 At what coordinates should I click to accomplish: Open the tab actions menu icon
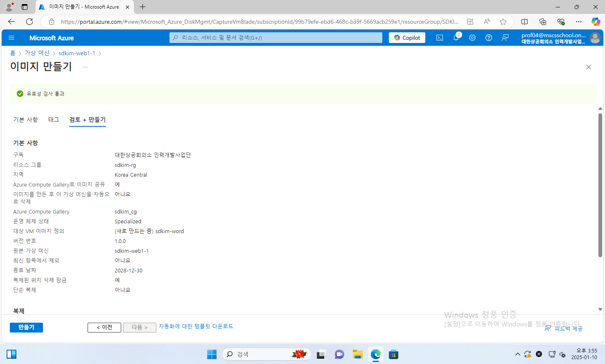click(x=25, y=7)
